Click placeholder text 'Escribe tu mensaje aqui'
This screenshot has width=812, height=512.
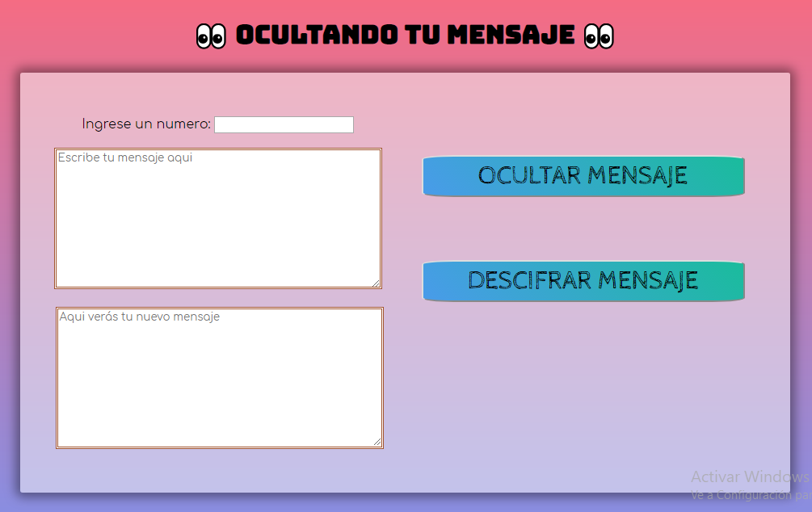(125, 158)
